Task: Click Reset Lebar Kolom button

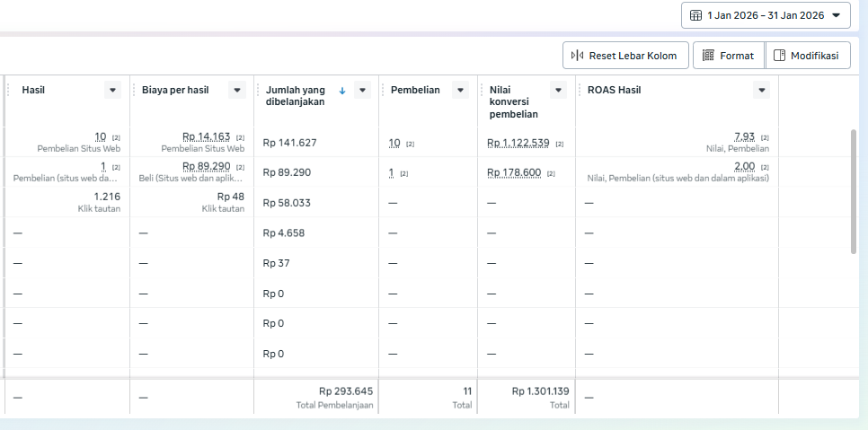Action: click(625, 56)
